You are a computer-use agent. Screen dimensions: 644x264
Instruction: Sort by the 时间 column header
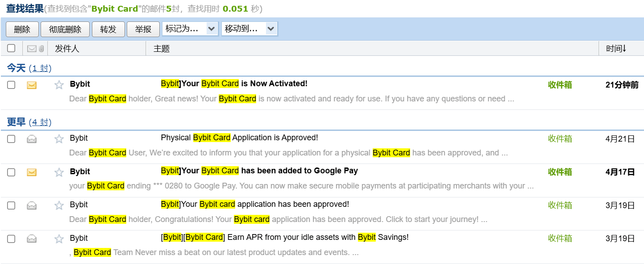(616, 49)
